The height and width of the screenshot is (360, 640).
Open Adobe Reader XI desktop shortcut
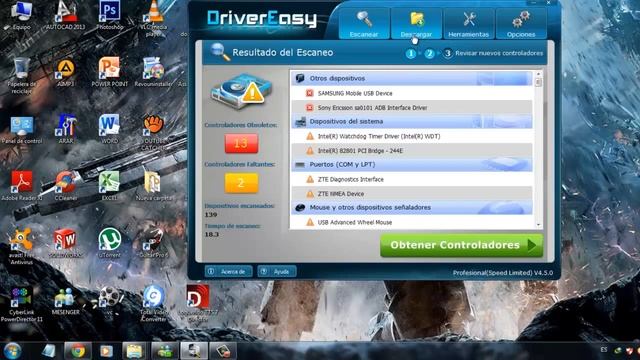(x=22, y=186)
